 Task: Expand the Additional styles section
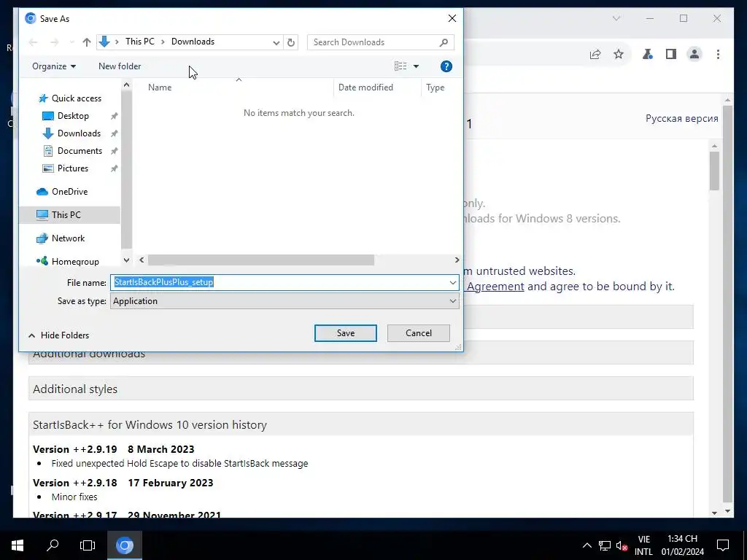[360, 389]
